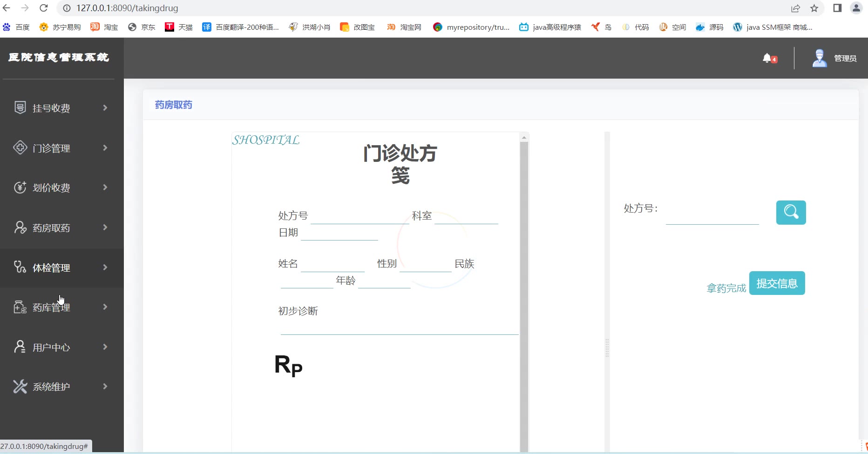Select 体检管理 menu item
The width and height of the screenshot is (868, 454).
pos(61,267)
